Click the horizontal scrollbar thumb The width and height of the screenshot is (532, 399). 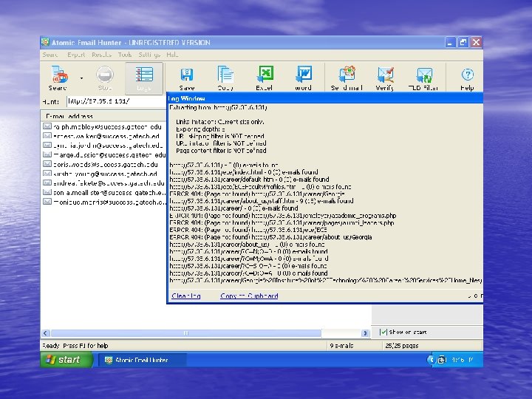pos(186,333)
